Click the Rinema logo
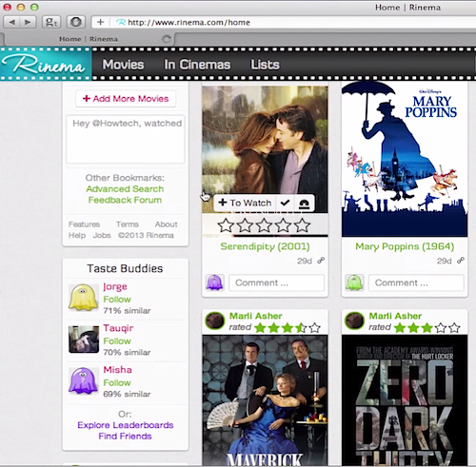The image size is (476, 467). [46, 64]
